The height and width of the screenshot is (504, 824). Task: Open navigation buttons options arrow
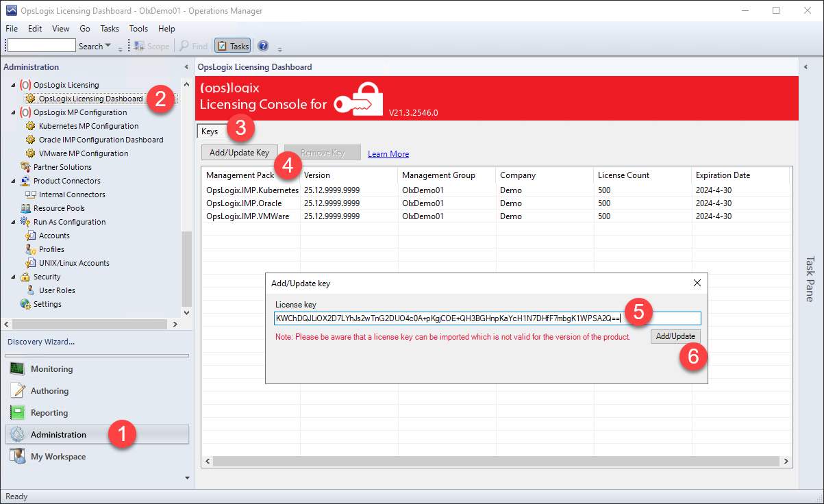pos(187,477)
